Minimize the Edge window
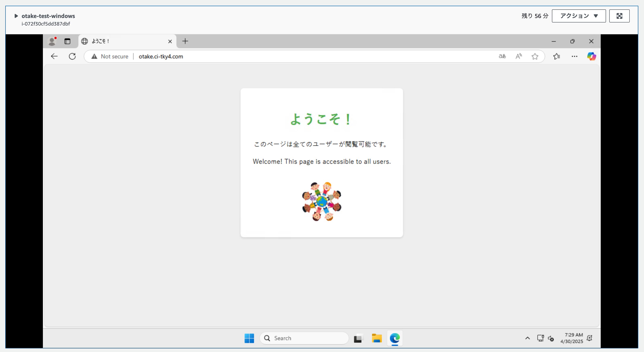644x352 pixels. (x=554, y=41)
